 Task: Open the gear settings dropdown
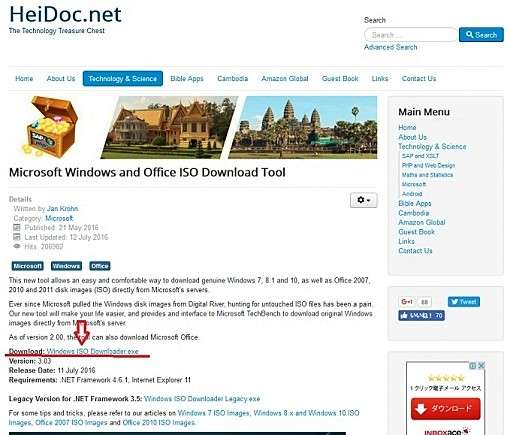click(x=363, y=200)
